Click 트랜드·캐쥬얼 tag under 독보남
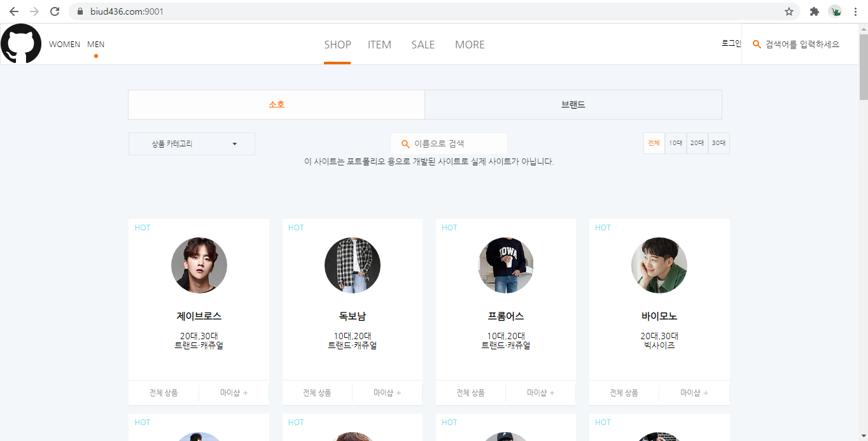 click(x=353, y=346)
